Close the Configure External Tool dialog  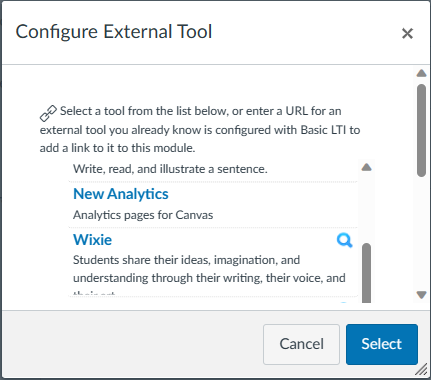point(407,33)
